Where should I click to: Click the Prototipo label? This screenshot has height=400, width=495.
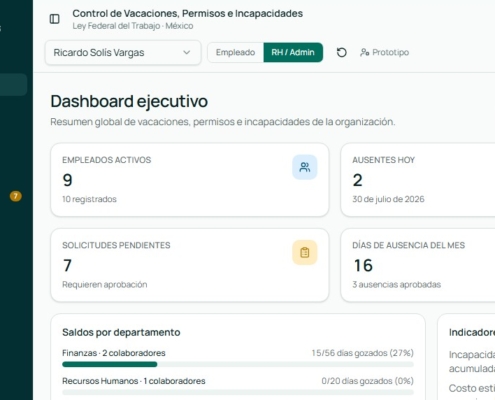391,52
